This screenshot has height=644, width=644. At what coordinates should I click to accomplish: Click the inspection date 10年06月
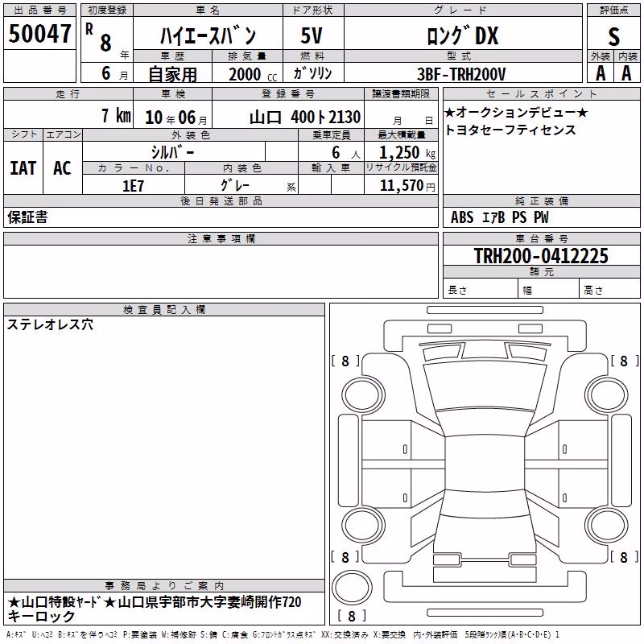176,118
